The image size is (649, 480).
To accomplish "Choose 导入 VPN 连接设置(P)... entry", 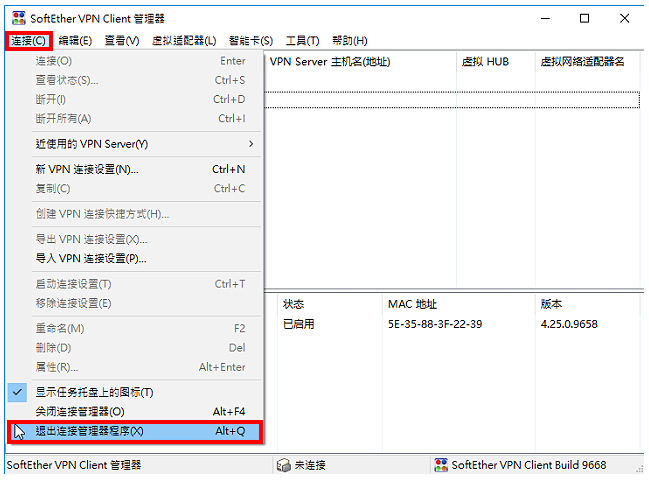I will point(135,259).
